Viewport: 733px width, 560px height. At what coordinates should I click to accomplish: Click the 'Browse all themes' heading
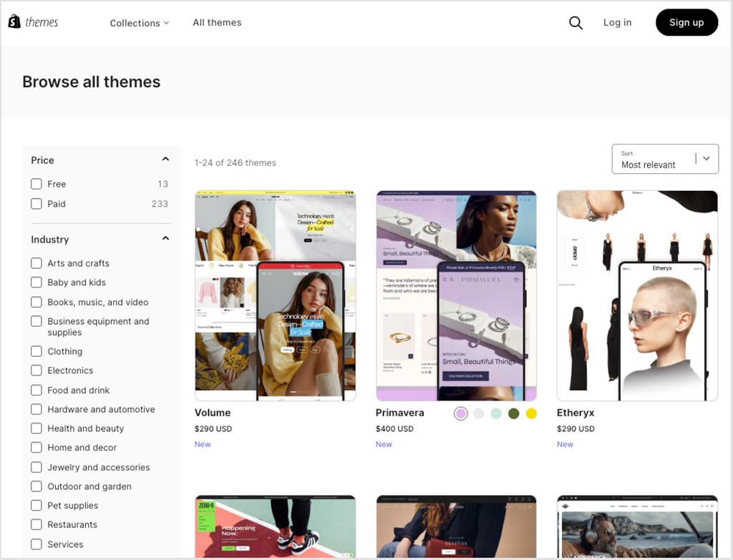coord(92,82)
